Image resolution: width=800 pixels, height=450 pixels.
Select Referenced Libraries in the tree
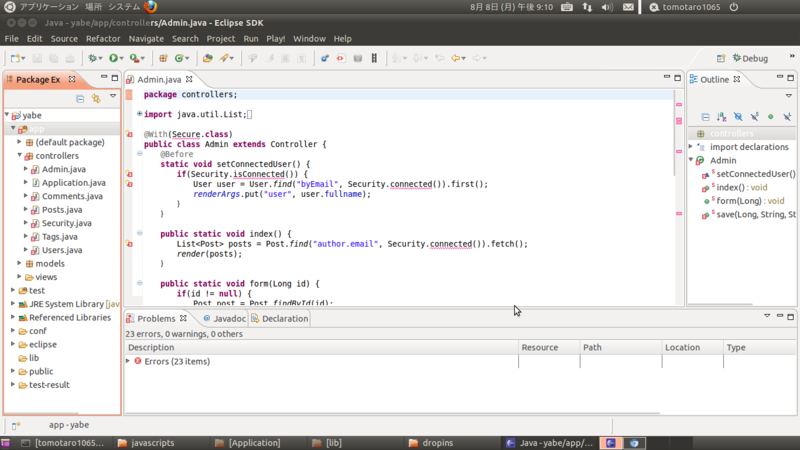69,317
